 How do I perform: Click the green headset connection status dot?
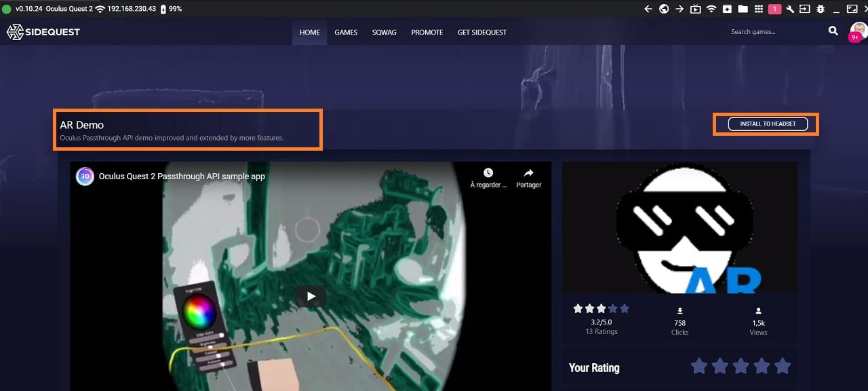click(7, 9)
